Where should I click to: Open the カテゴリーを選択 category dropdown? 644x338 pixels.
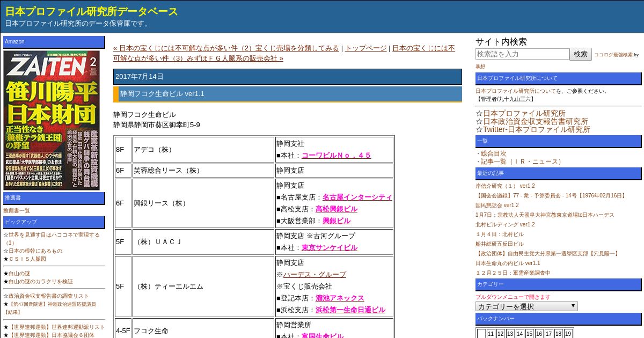click(526, 306)
